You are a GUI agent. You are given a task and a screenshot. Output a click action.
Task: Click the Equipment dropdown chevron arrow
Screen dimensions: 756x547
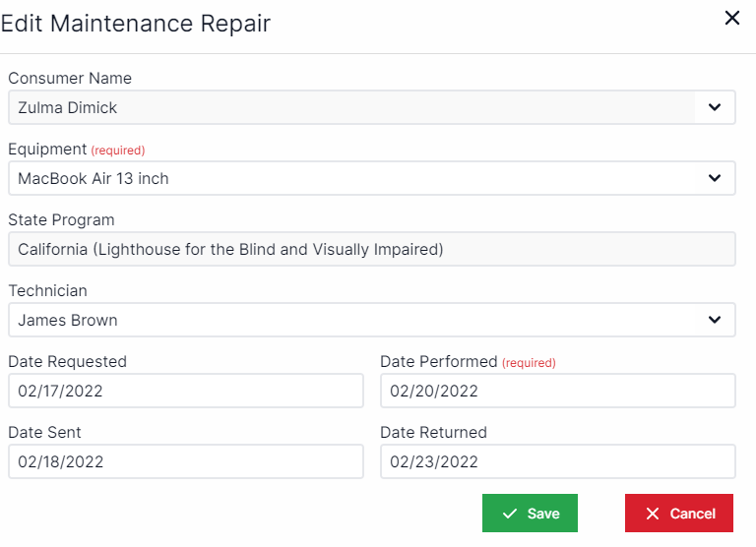[715, 178]
